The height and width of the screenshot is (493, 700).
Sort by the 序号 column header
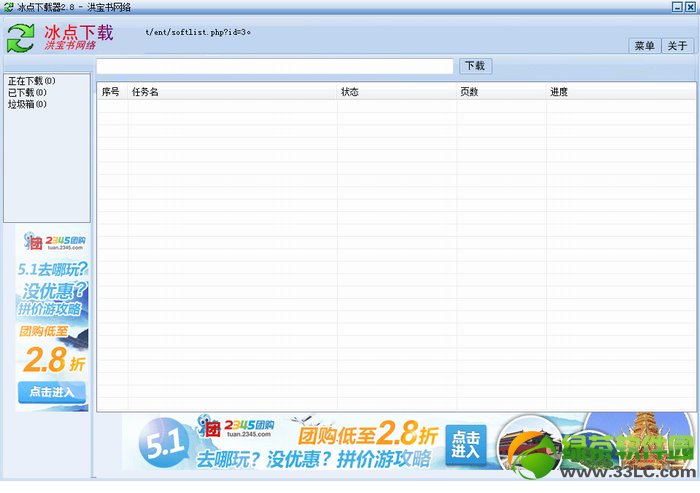(112, 92)
